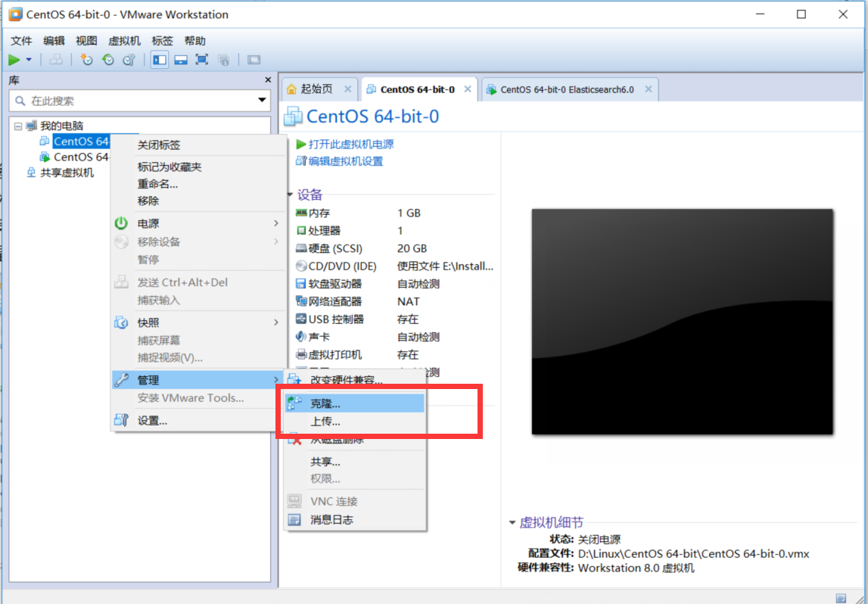Enter full screen mode via toolbar icon
This screenshot has width=868, height=604.
(201, 60)
